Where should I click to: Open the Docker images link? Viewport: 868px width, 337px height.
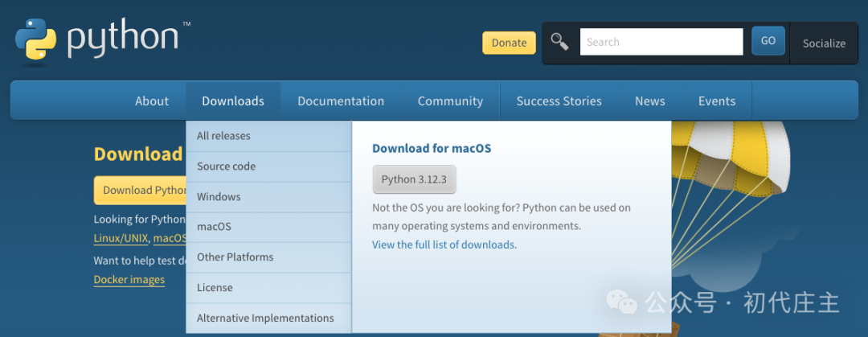129,279
